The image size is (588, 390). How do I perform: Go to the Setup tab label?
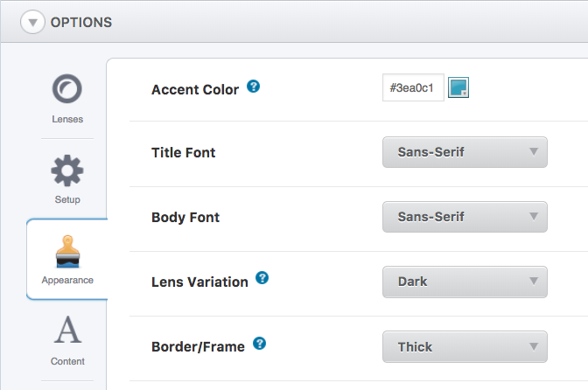pyautogui.click(x=67, y=199)
